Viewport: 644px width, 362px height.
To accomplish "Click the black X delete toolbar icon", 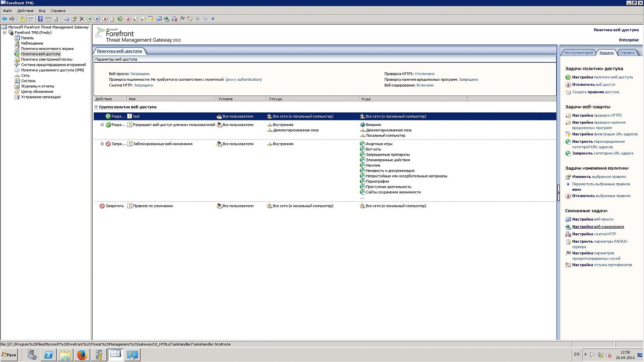I will [x=82, y=19].
